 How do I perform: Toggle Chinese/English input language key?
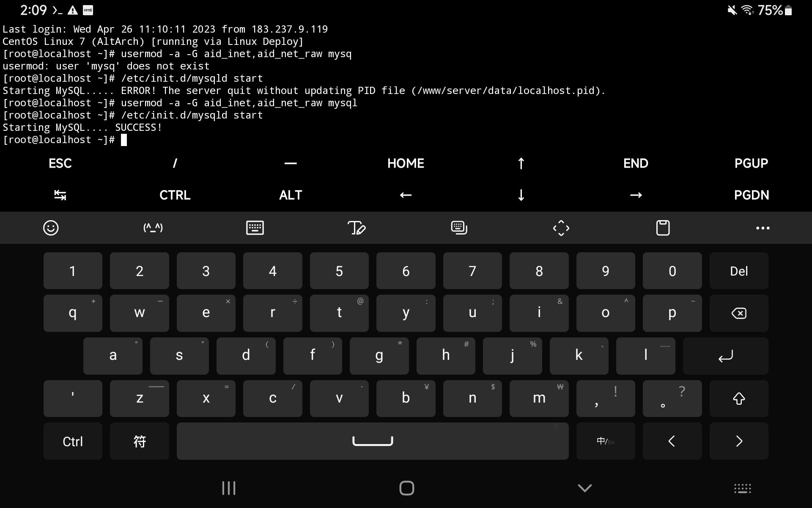(x=606, y=441)
